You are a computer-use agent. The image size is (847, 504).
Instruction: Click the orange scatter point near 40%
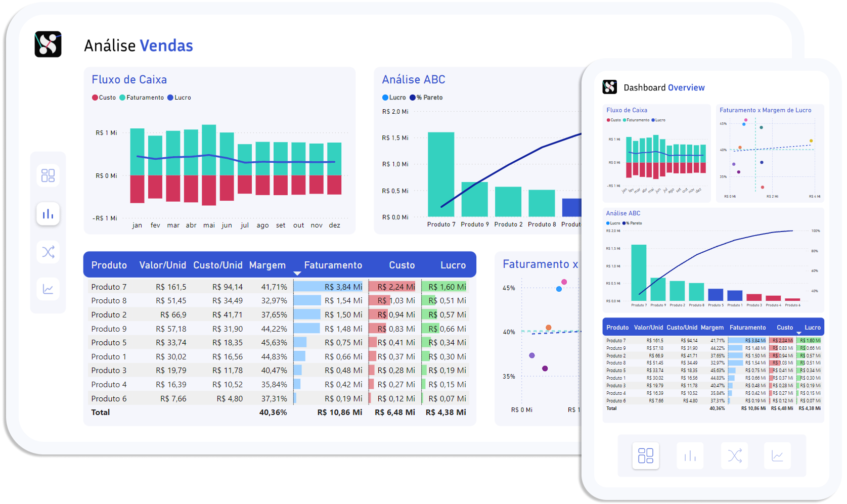[549, 328]
